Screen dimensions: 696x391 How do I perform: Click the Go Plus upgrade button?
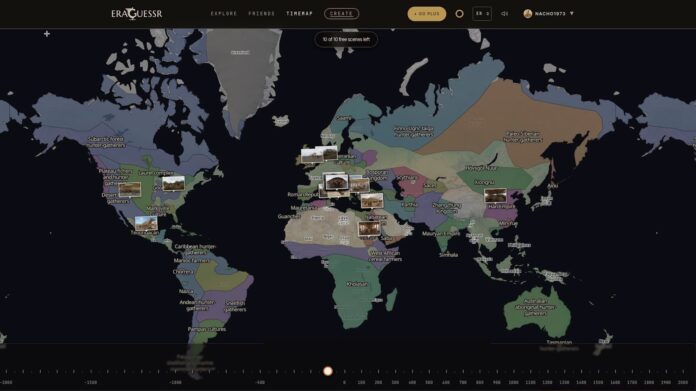[427, 14]
